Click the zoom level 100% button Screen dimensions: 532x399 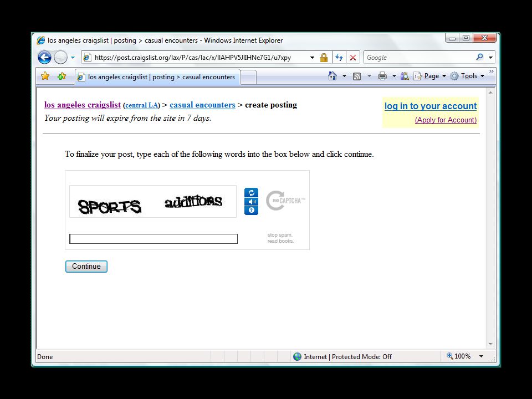(x=459, y=356)
